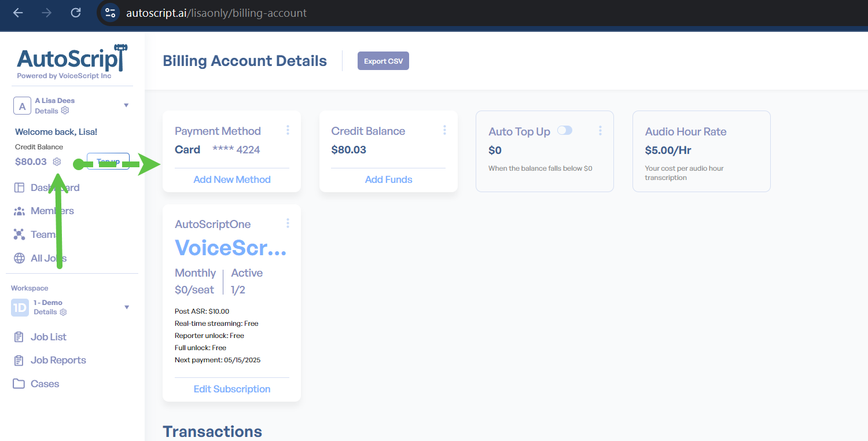Open the Payment Method card three-dot menu
868x441 pixels.
[x=288, y=130]
